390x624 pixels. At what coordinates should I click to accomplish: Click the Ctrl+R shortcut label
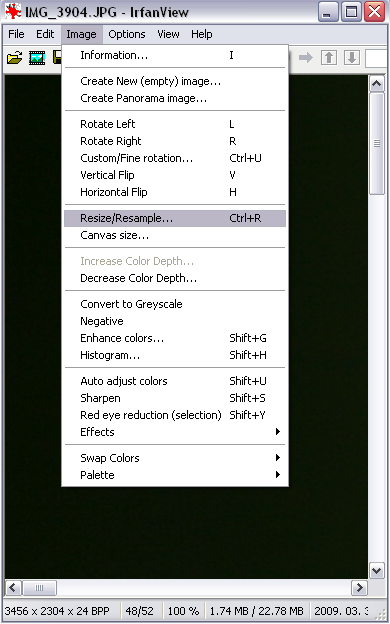click(x=245, y=218)
